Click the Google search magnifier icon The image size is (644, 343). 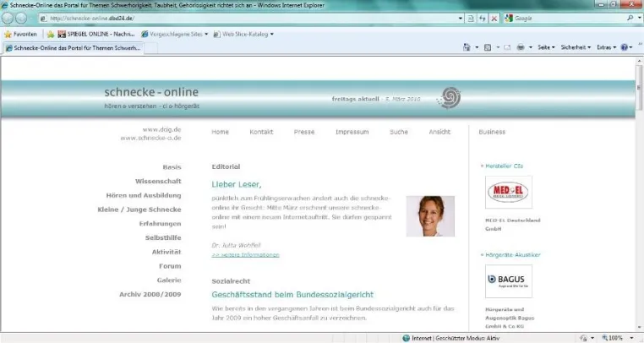point(630,18)
